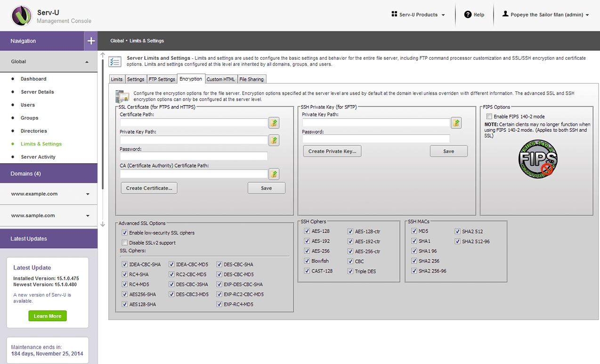
Task: Open Groups in Global navigation
Action: [x=30, y=118]
